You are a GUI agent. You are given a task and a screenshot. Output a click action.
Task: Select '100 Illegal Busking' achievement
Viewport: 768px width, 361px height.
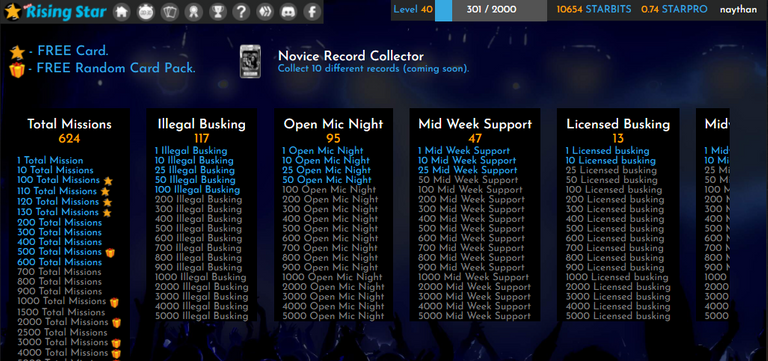pyautogui.click(x=197, y=190)
